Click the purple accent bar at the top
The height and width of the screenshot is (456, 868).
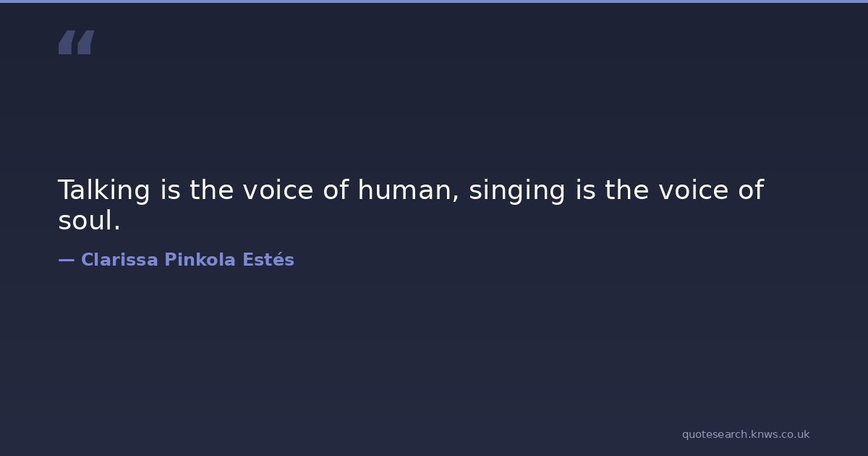click(434, 1)
